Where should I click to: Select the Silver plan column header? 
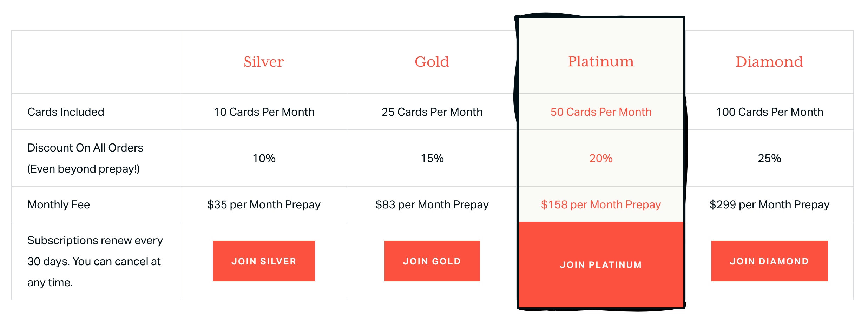(264, 61)
